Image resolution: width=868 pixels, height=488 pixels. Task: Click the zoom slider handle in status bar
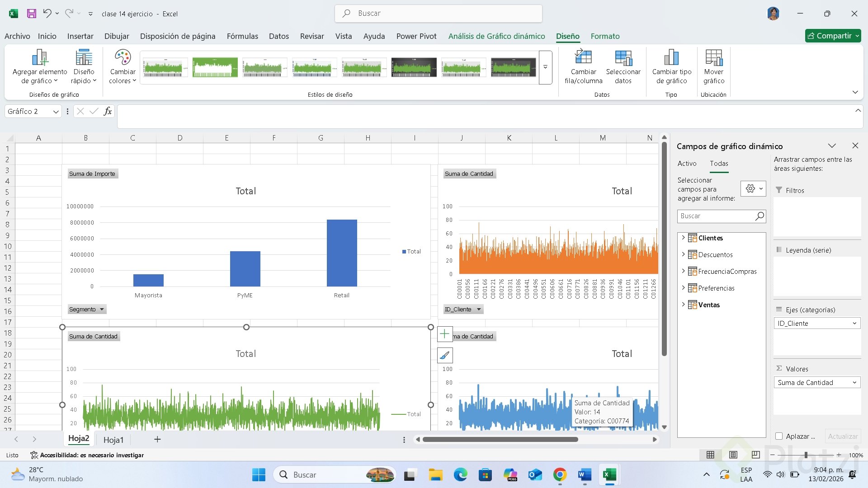point(806,455)
